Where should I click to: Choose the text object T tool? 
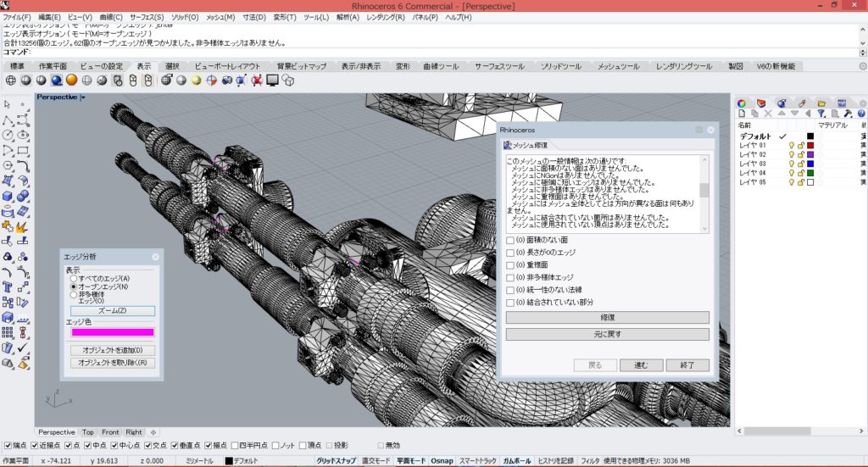click(x=8, y=286)
